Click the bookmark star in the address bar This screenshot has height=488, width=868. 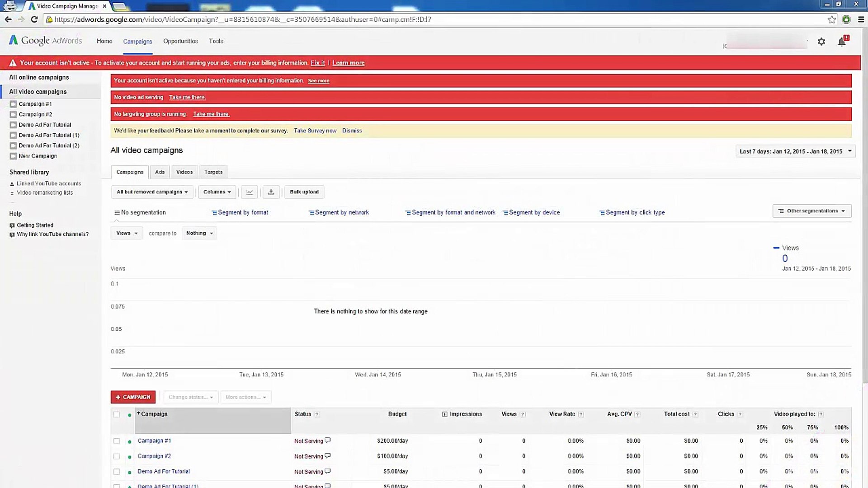(x=832, y=19)
